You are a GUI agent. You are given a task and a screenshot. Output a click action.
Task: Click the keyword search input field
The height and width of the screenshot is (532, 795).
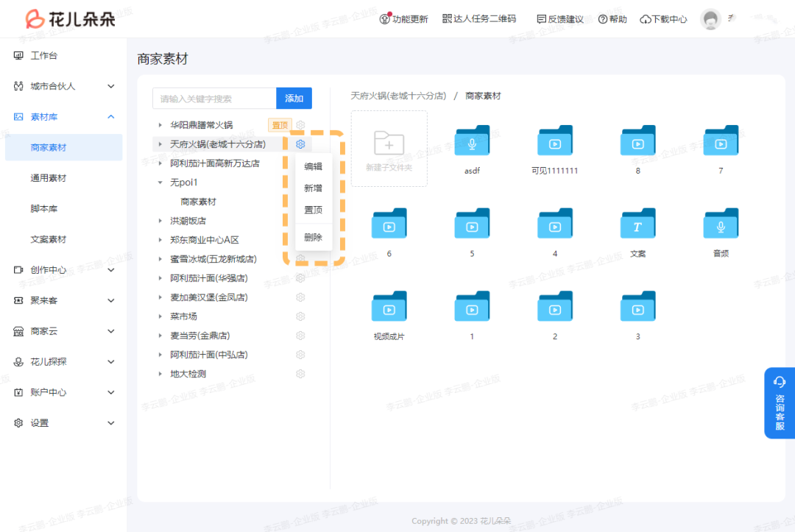tap(214, 99)
